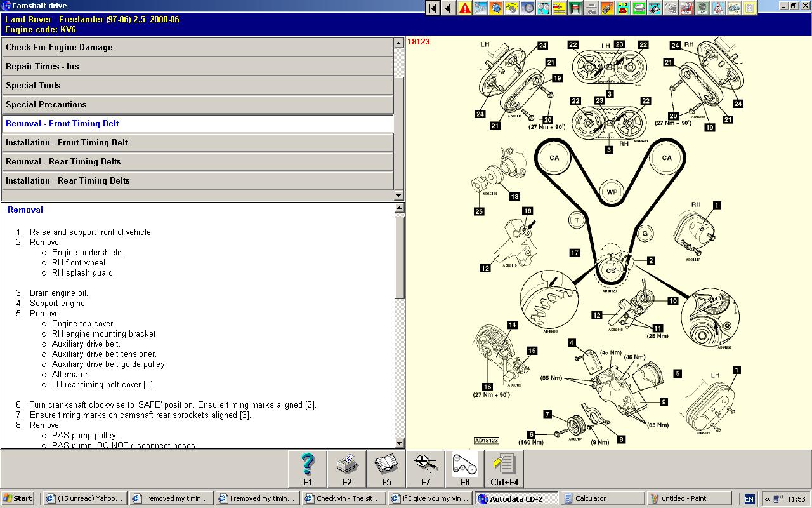
Task: Open the airbag seat icon
Action: tap(686, 8)
